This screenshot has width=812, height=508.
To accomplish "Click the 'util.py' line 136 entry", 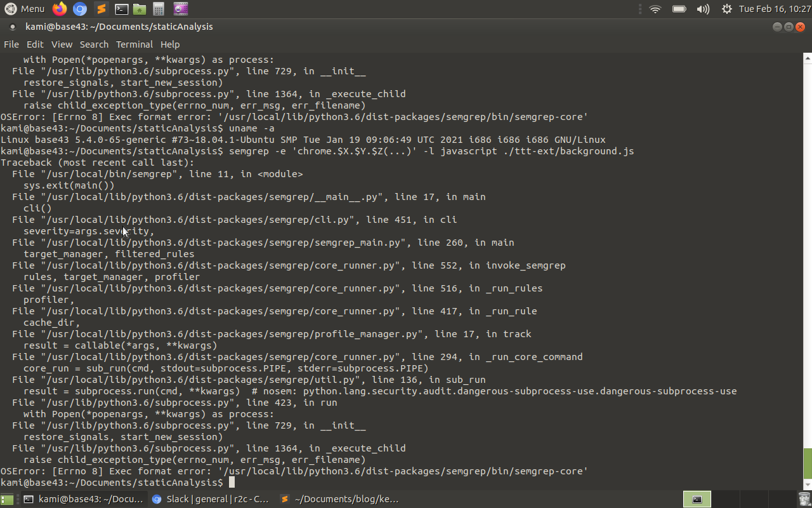I will (x=249, y=380).
